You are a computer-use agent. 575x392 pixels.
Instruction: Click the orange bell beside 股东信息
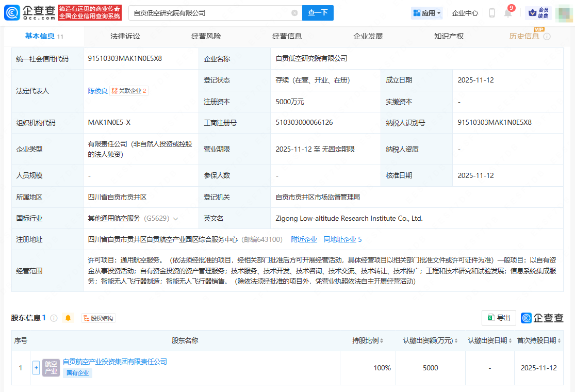point(68,318)
